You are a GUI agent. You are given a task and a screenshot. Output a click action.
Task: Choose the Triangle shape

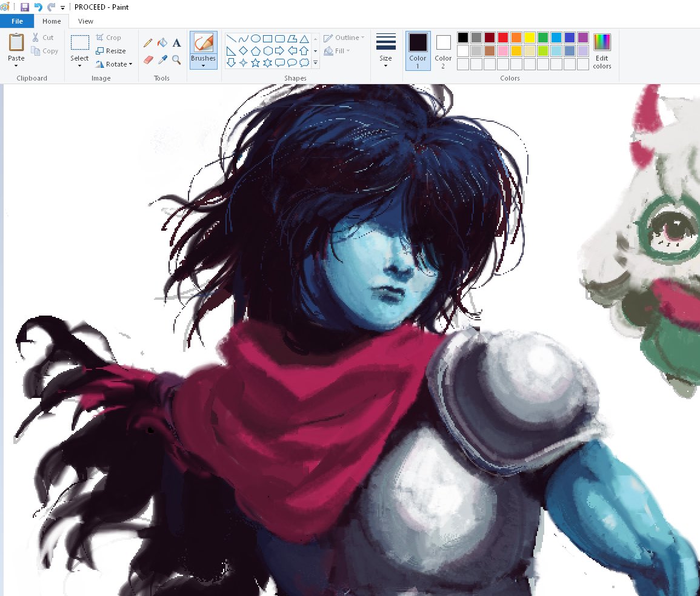tap(304, 39)
